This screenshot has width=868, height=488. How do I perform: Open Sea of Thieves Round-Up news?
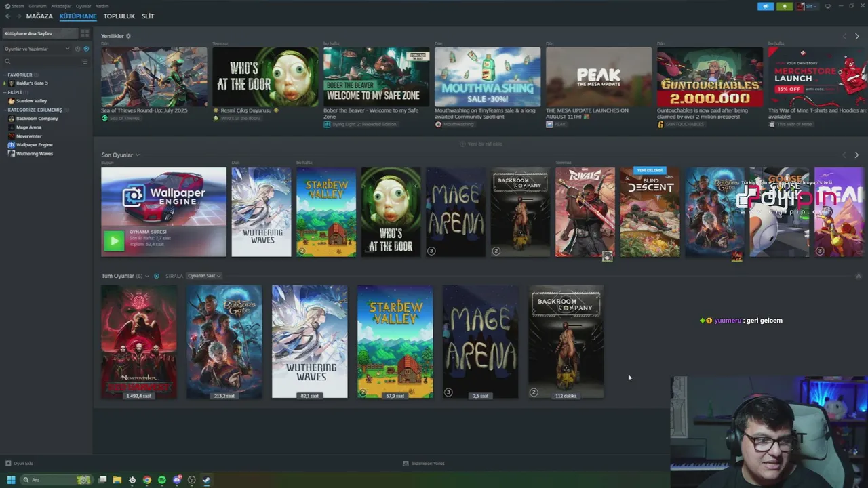pos(154,77)
